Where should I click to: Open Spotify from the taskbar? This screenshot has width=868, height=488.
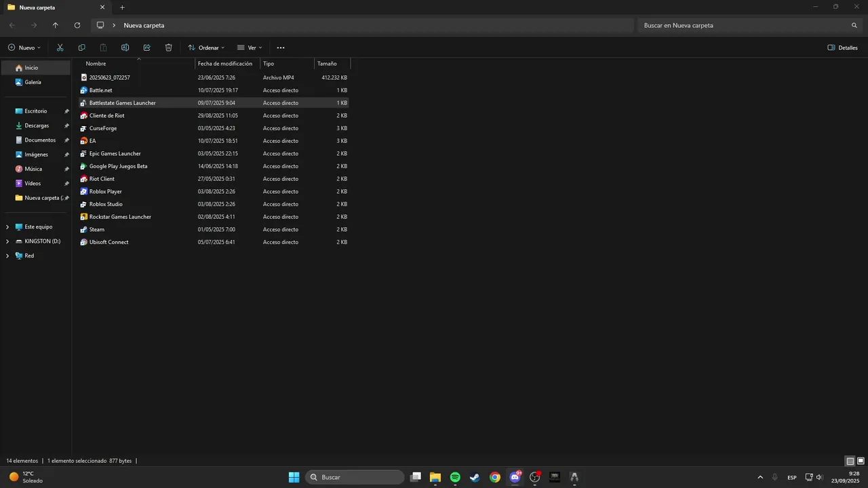455,477
